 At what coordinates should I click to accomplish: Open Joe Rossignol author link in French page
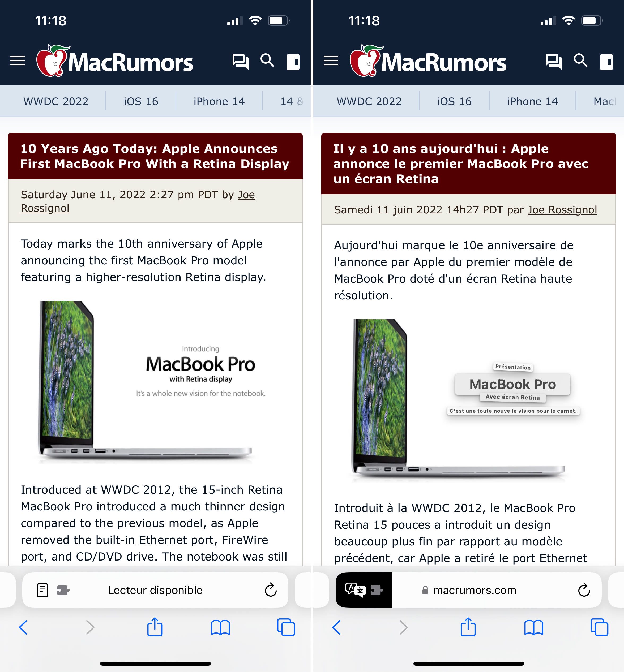click(562, 210)
